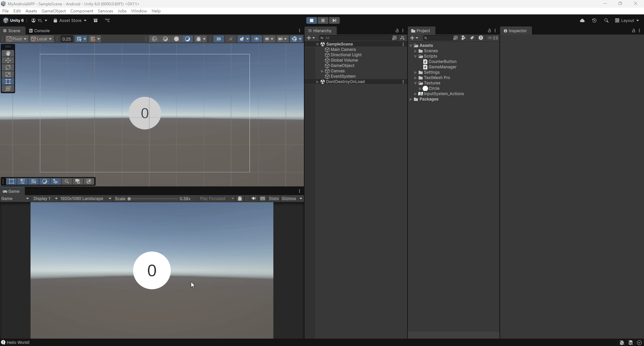Click the Hierarchy search field

(x=356, y=38)
